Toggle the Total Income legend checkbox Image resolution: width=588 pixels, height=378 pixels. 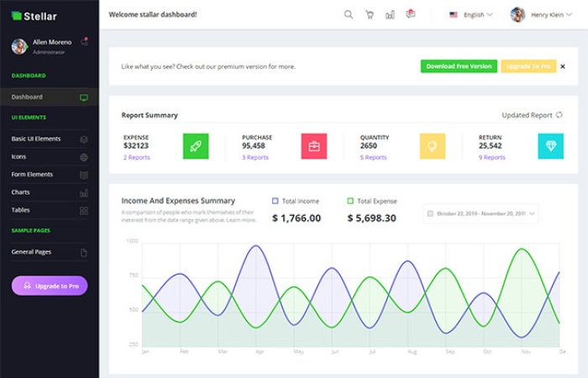pyautogui.click(x=275, y=201)
